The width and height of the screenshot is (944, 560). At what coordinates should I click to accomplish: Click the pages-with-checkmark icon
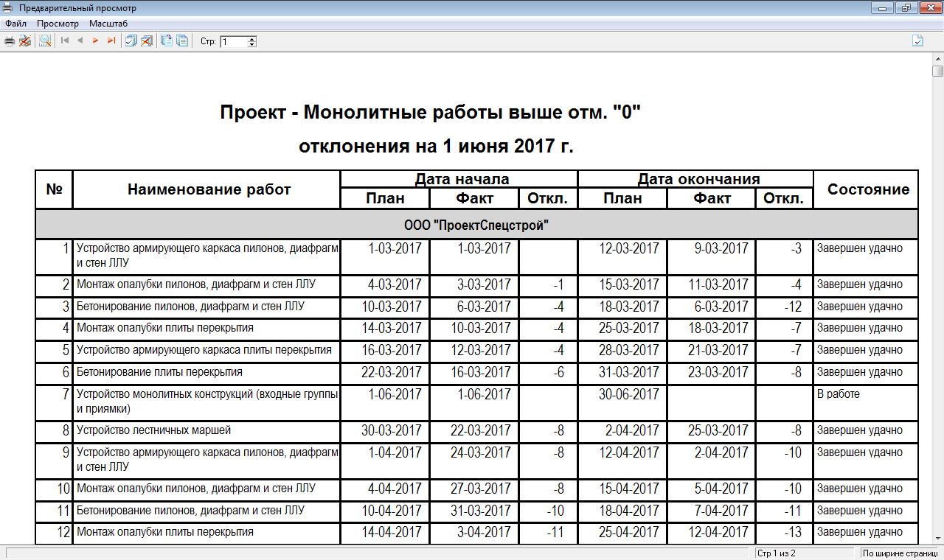pyautogui.click(x=131, y=41)
